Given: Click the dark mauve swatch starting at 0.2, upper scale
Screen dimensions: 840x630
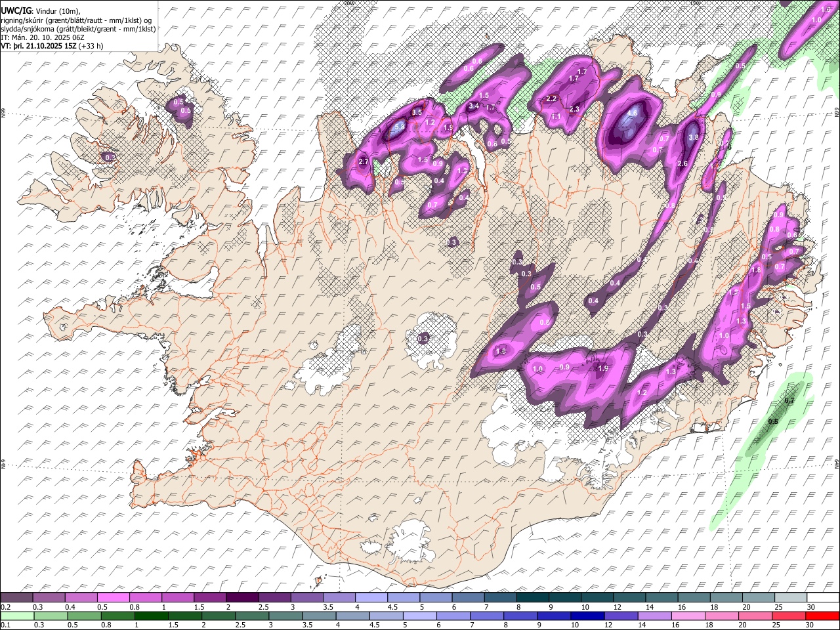Looking at the screenshot, I should point(16,598).
